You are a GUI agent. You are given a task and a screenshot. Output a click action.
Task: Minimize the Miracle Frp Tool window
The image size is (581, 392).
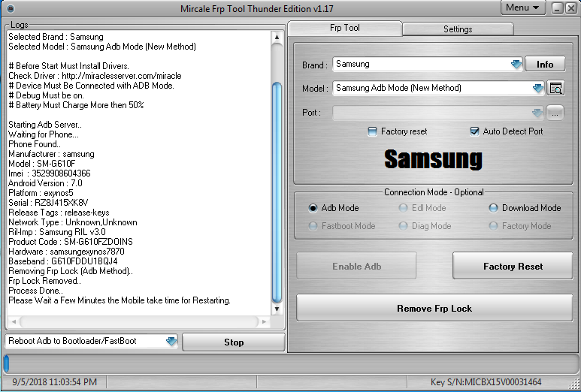click(557, 8)
